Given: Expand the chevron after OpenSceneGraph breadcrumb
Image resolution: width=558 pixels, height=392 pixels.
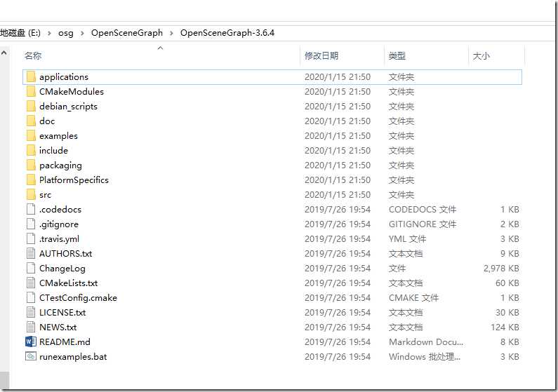Looking at the screenshot, I should (x=171, y=33).
